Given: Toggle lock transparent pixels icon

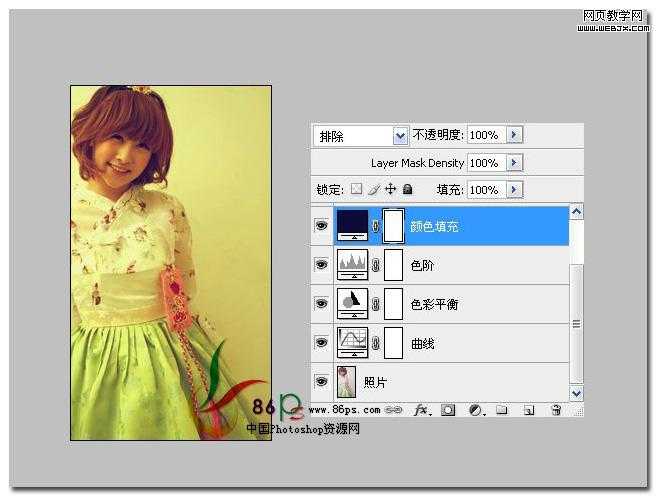Looking at the screenshot, I should [357, 189].
